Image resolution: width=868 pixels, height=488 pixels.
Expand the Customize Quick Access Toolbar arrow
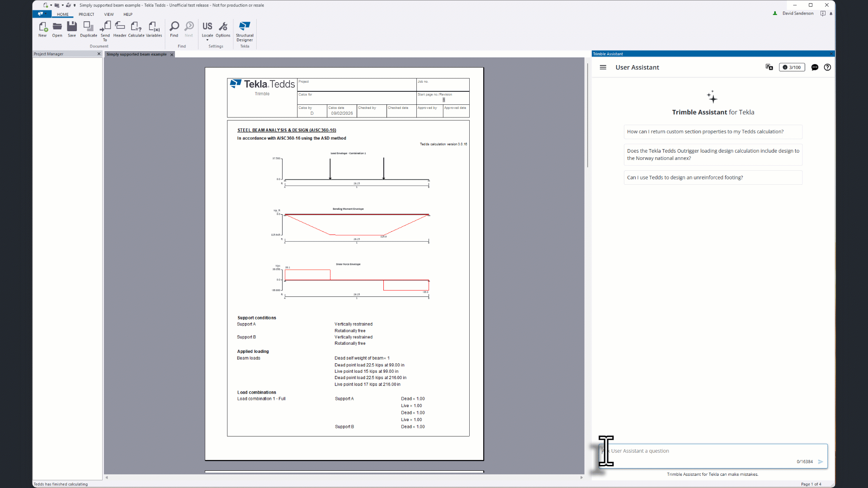pos(75,5)
